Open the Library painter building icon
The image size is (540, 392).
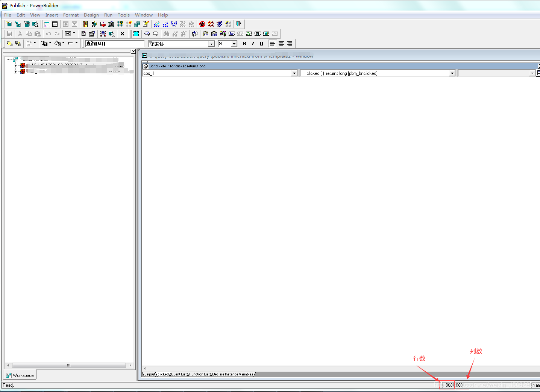(111, 24)
